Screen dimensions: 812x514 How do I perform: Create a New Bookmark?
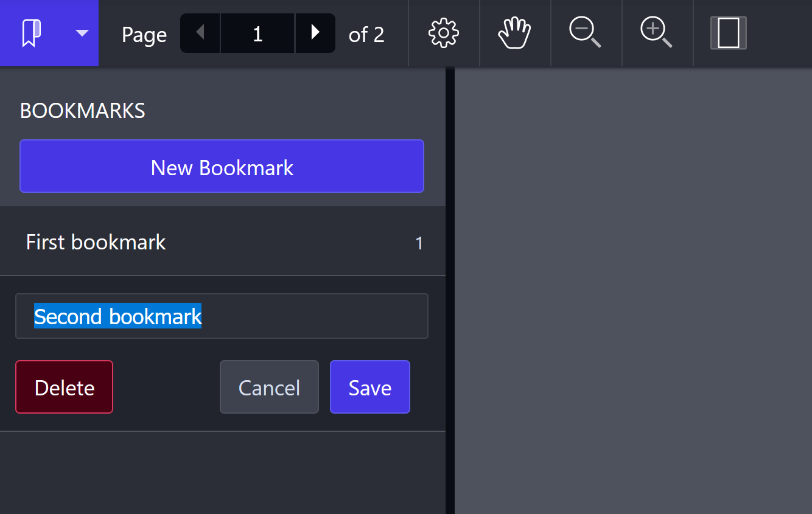click(x=222, y=167)
